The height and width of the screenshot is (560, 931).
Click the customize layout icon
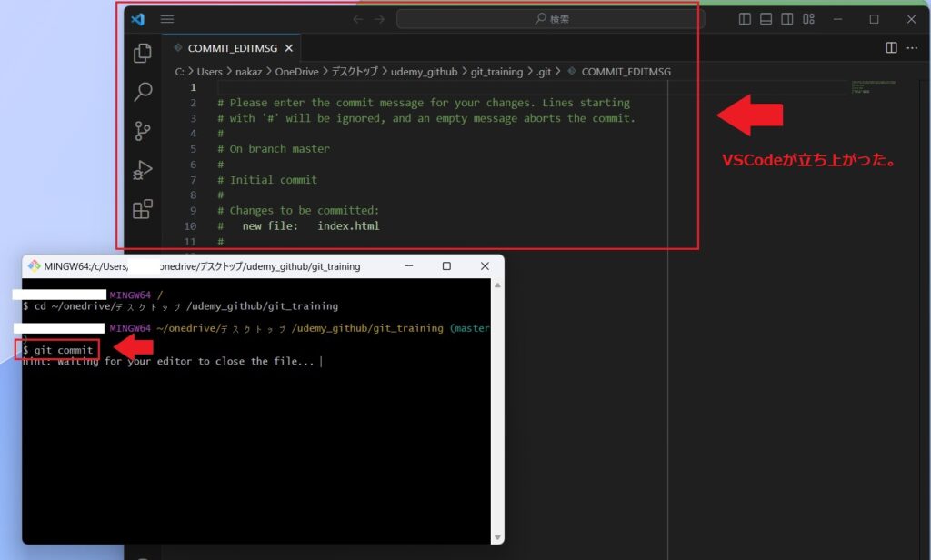click(x=808, y=19)
